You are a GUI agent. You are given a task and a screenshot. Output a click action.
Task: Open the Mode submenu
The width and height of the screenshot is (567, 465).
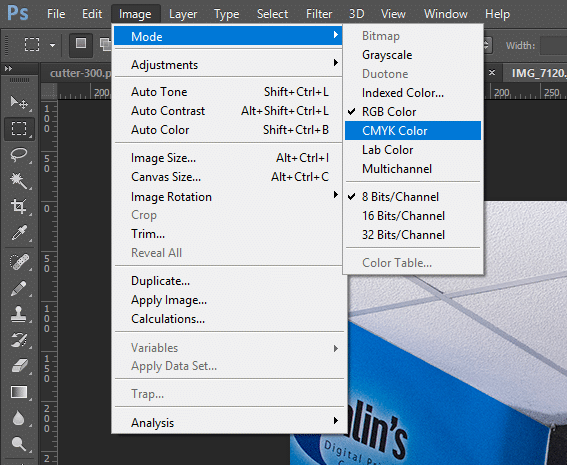228,36
